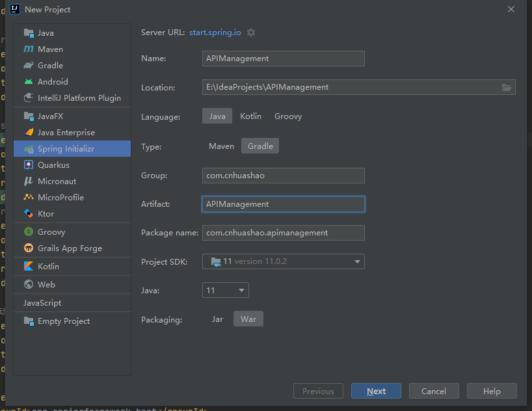Open the Project SDK dropdown
This screenshot has height=411, width=532.
pos(284,261)
